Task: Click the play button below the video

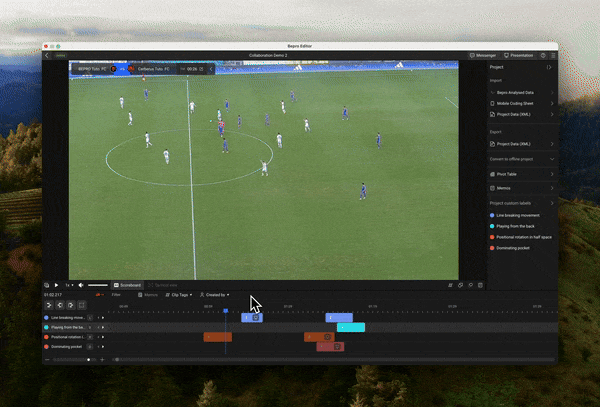Action: point(56,285)
